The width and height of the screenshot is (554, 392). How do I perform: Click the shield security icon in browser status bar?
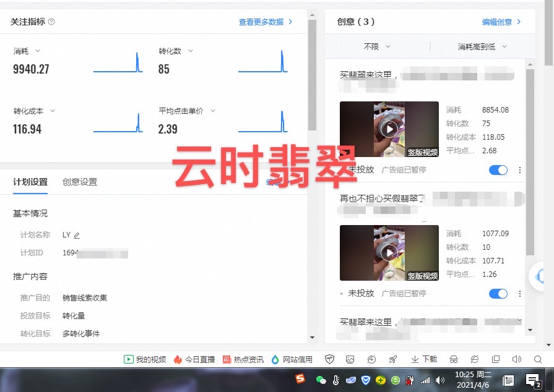329,359
